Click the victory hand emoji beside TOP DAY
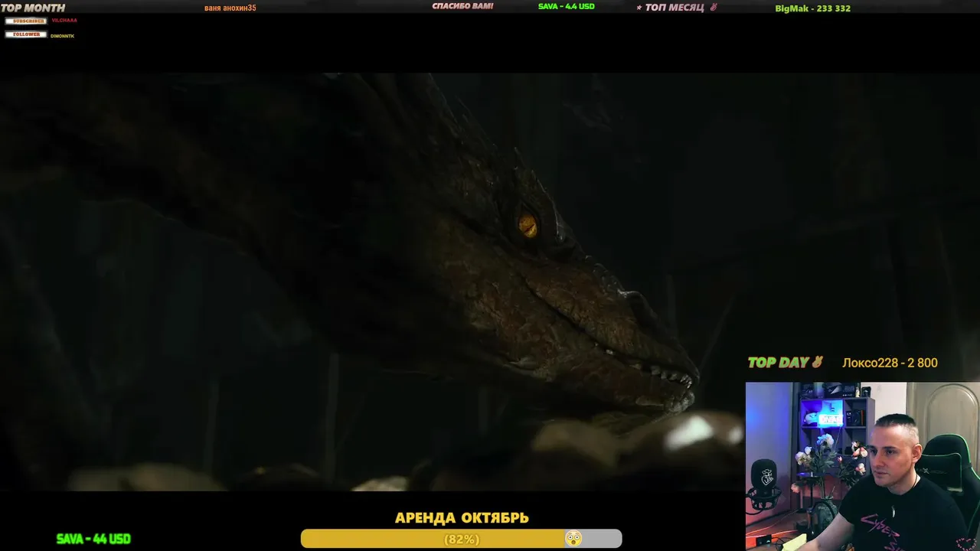Image resolution: width=980 pixels, height=551 pixels. tap(817, 362)
